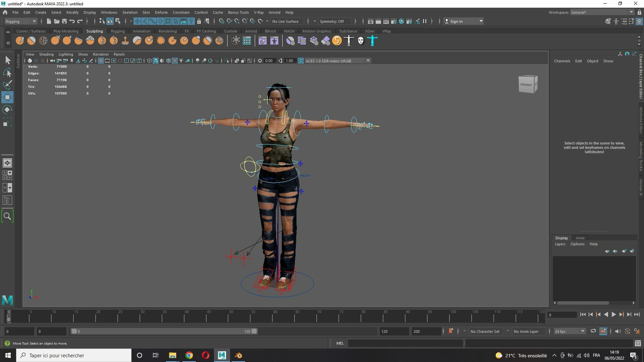The image size is (644, 362).
Task: Select the Grab sculpting tool icon
Action: coord(55,41)
